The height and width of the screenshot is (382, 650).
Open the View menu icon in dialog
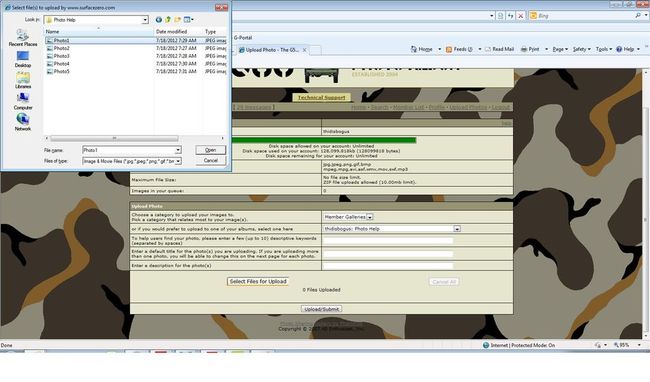tap(189, 19)
